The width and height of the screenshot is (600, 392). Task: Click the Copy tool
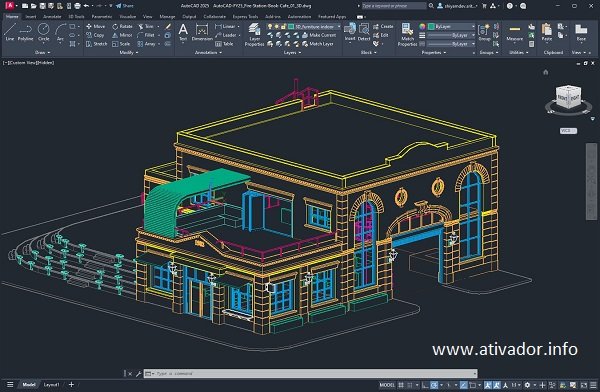point(95,35)
